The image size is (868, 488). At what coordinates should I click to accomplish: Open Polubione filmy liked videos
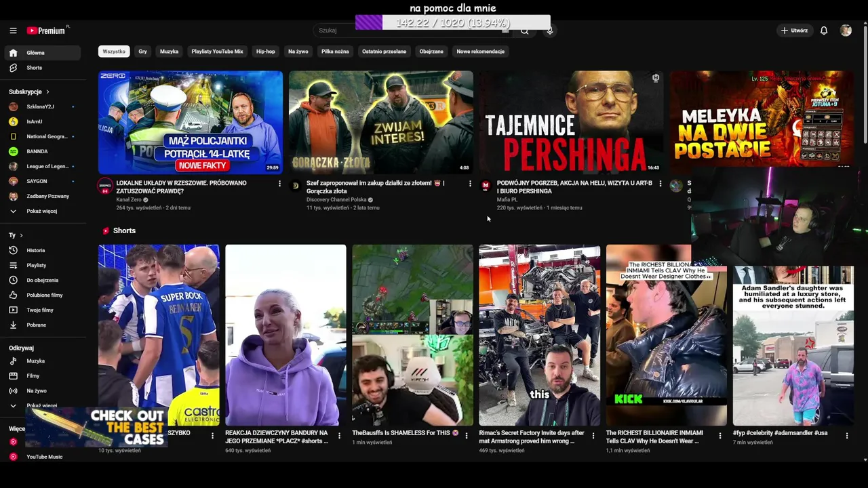[42, 295]
